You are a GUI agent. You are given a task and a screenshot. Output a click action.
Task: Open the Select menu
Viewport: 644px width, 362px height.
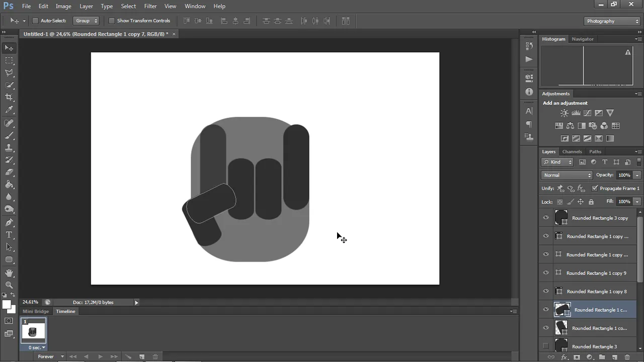tap(128, 6)
